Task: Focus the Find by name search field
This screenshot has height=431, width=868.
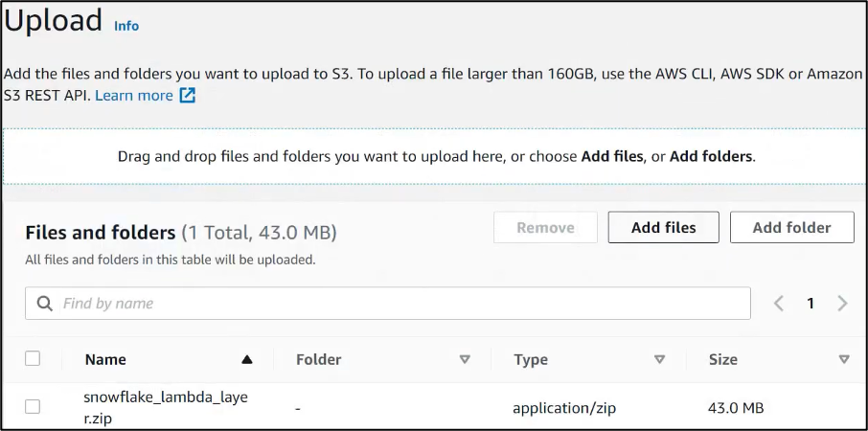Action: (x=402, y=304)
